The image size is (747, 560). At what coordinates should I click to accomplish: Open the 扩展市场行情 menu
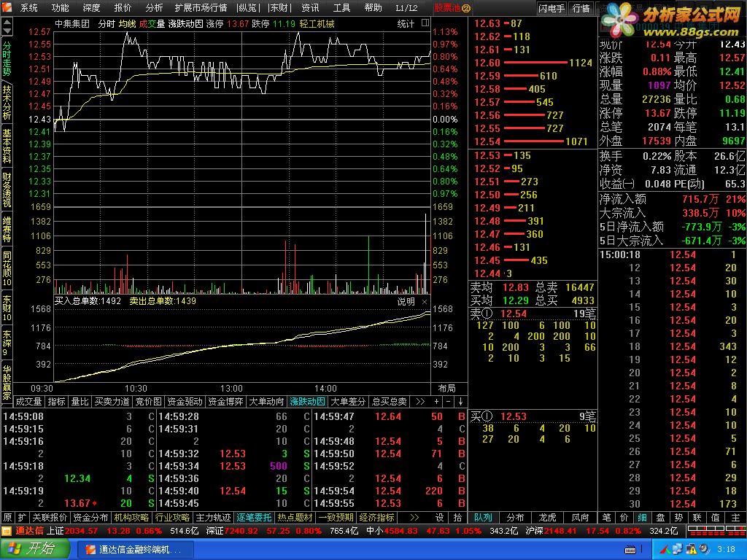point(201,7)
